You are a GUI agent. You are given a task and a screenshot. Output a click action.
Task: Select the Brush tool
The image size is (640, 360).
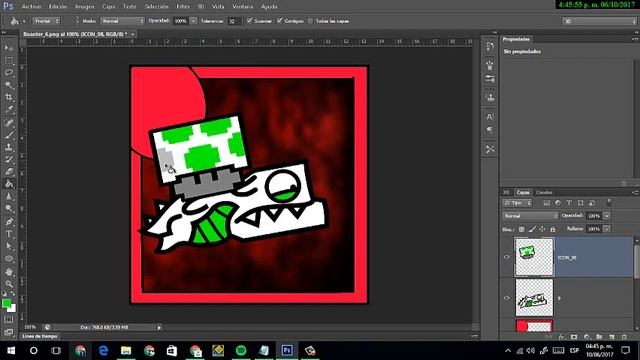(9, 135)
